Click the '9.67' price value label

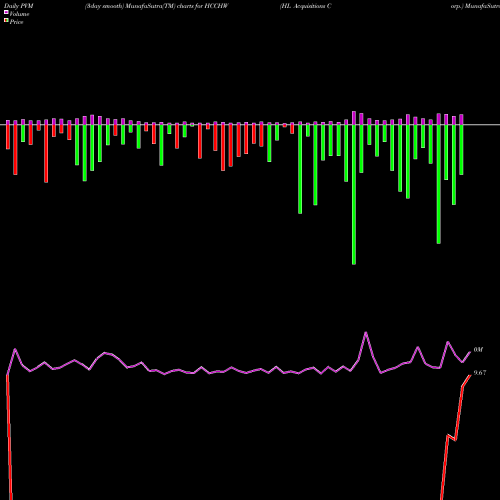coord(480,373)
